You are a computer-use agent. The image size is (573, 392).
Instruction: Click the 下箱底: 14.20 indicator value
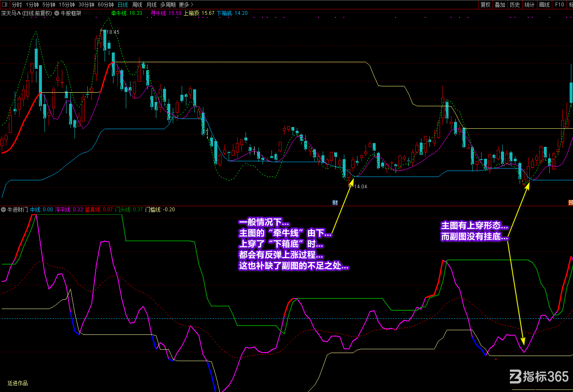[x=232, y=13]
